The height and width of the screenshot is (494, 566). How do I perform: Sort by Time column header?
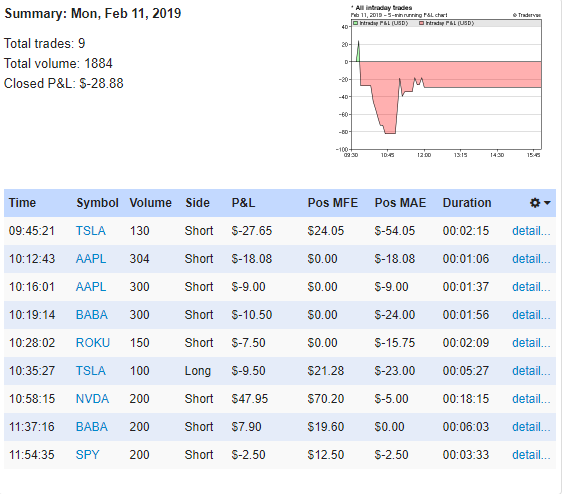pos(22,203)
